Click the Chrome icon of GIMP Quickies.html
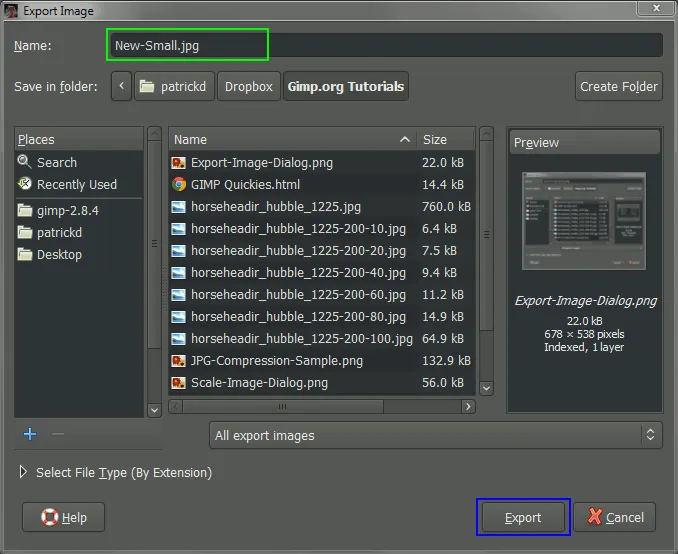This screenshot has height=554, width=678. point(178,185)
